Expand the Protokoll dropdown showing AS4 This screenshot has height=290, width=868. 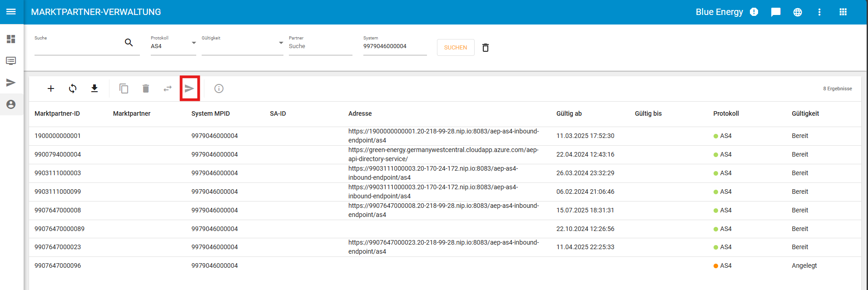tap(193, 43)
